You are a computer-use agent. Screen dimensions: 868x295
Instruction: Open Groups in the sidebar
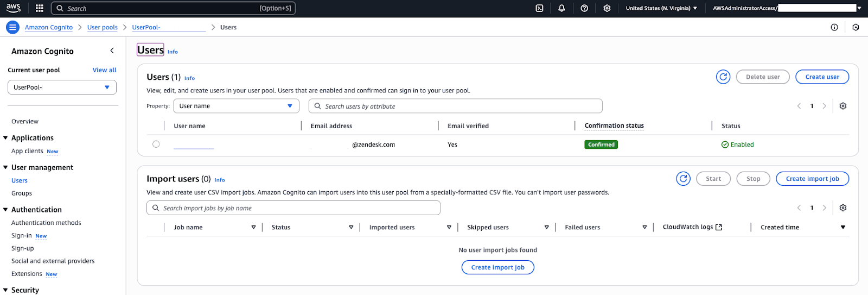[22, 193]
